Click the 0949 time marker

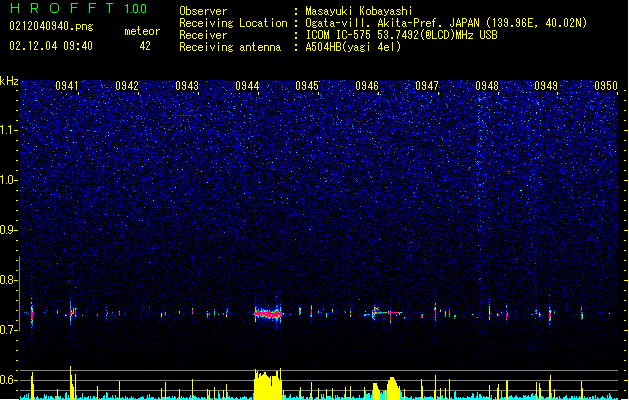coord(546,86)
